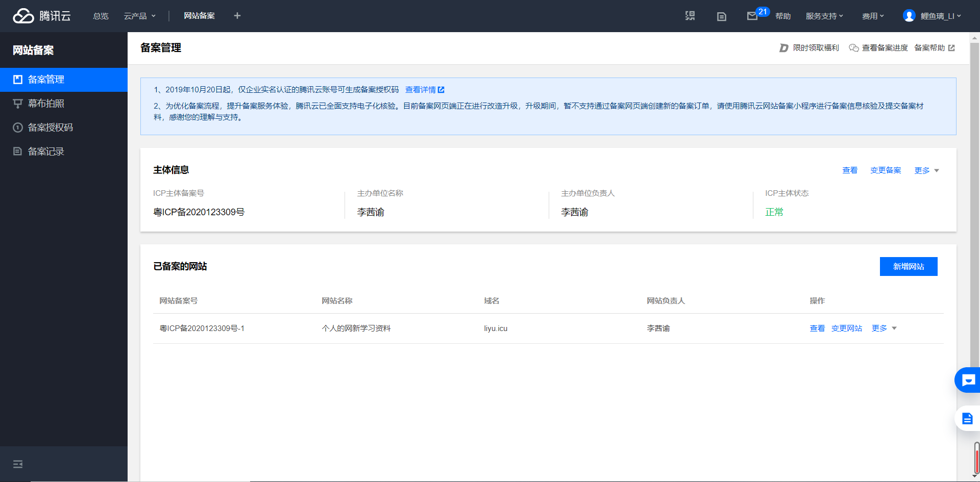Click external link icon after 查看详情

tap(441, 90)
